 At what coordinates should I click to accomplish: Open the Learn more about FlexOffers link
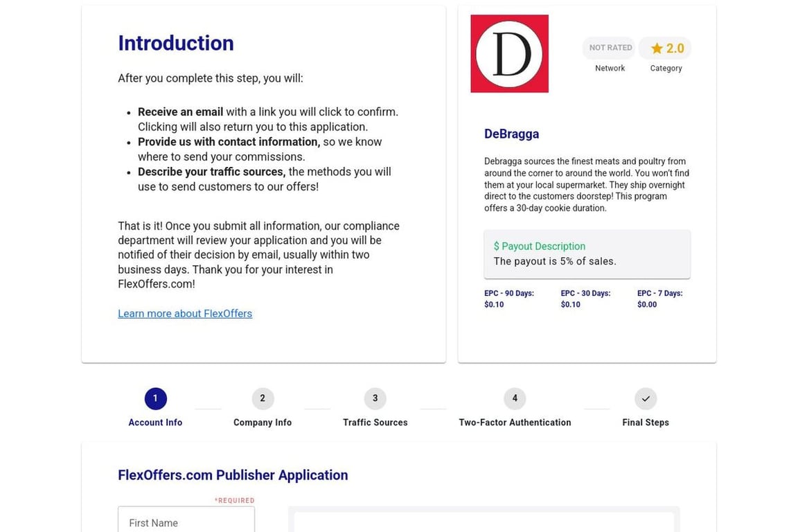click(185, 314)
